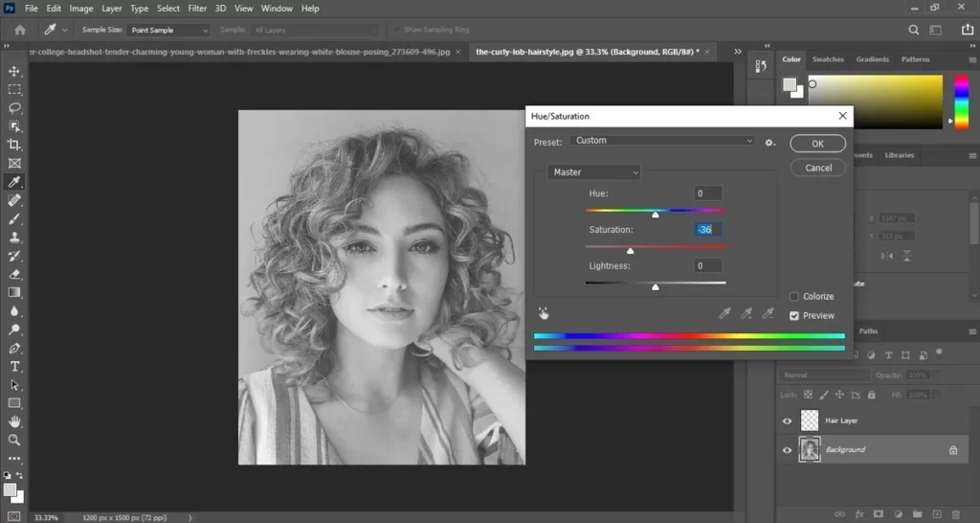This screenshot has height=523, width=980.
Task: Open the Sample Size dropdown
Action: pos(168,30)
